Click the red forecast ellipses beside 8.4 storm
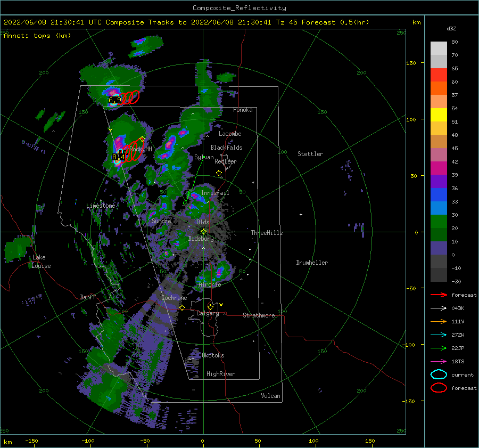Viewport: 479px width, 448px height. [x=134, y=151]
